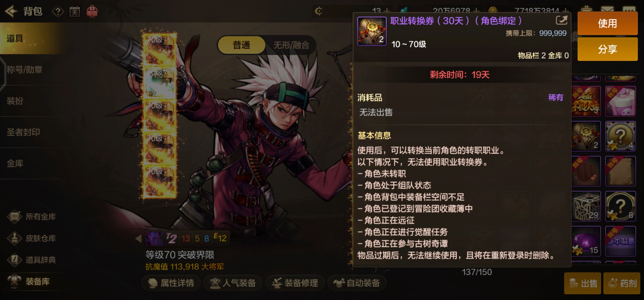
Task: Click the 分享 button
Action: (x=607, y=49)
